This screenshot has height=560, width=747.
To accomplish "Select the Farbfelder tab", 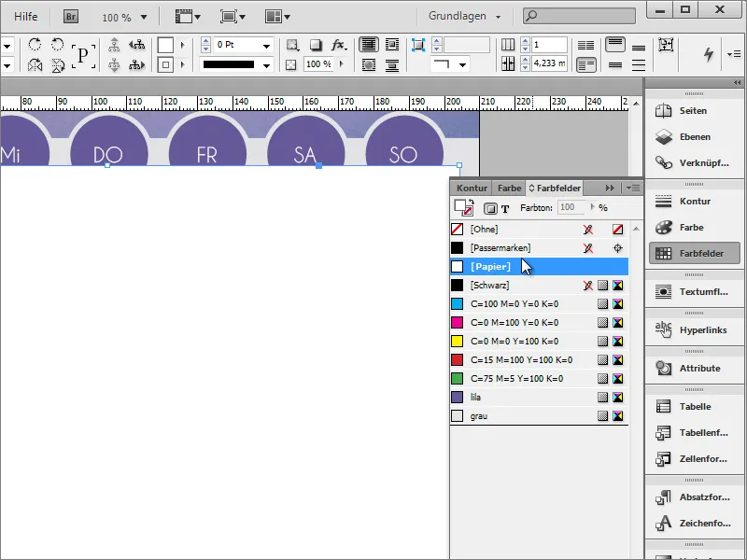I will click(555, 189).
